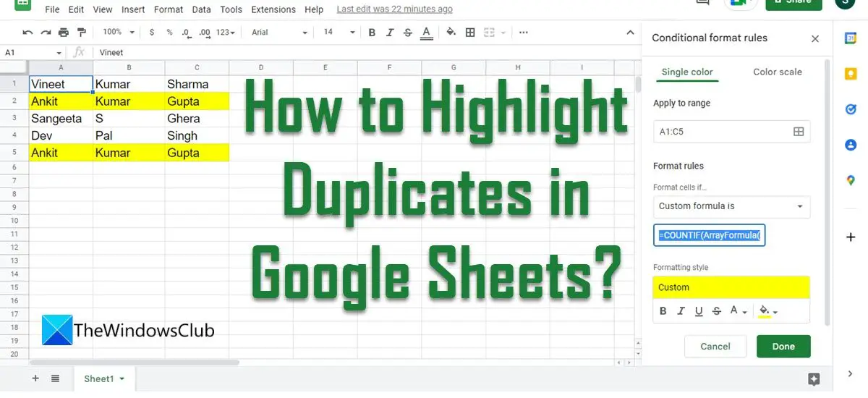
Task: Show all sheets list
Action: point(55,378)
